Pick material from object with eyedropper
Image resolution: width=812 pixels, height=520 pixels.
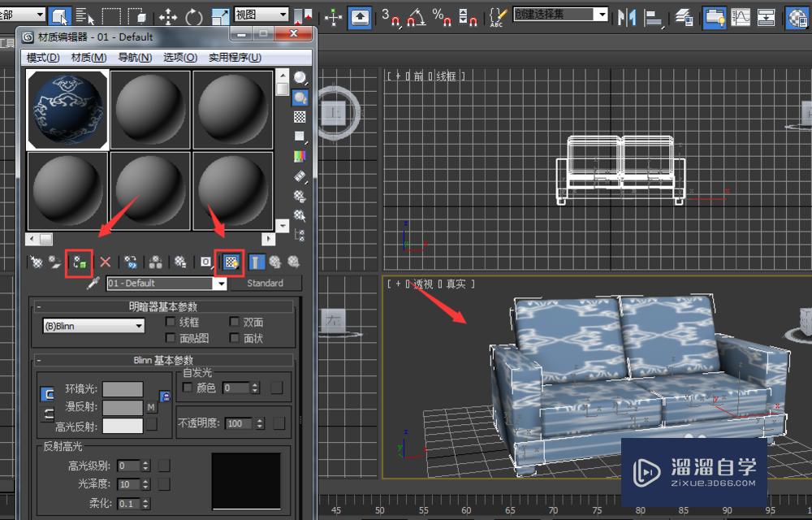pos(93,284)
